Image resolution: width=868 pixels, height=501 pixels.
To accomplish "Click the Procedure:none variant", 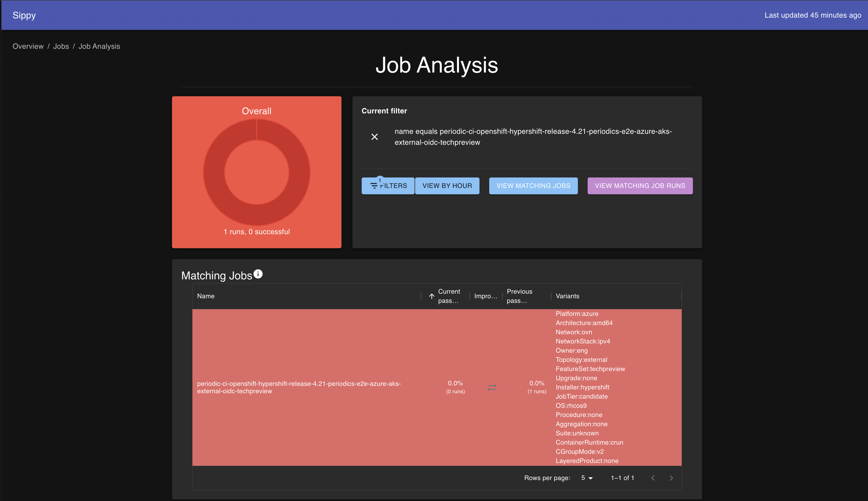I will tap(579, 415).
